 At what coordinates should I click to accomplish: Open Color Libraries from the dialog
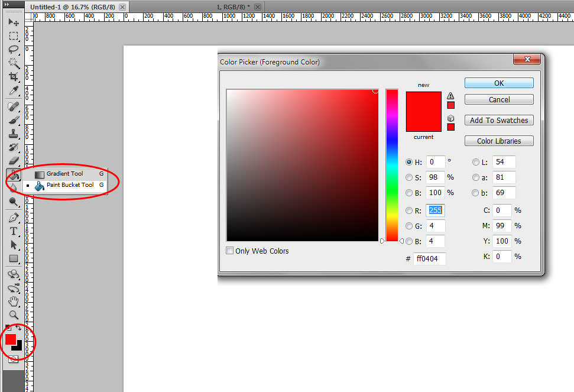499,141
